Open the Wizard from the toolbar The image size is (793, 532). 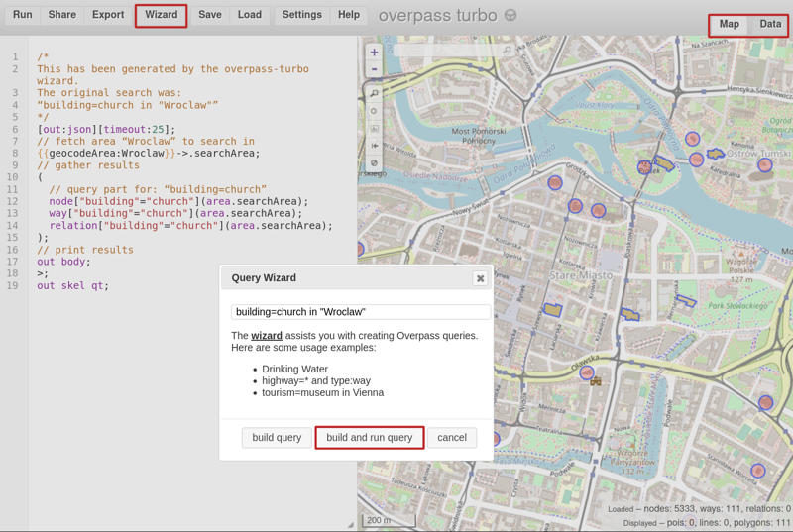click(x=162, y=15)
